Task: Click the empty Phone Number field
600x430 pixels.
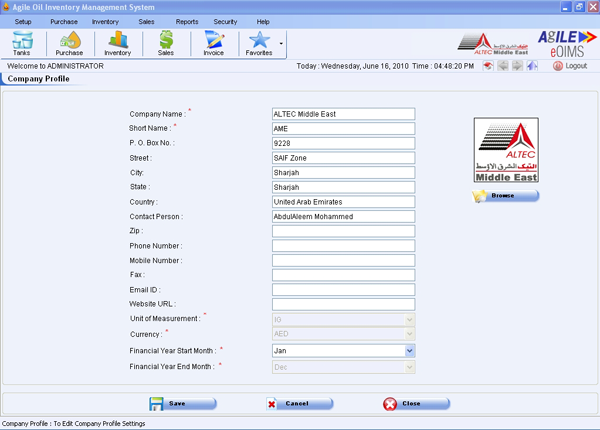Action: (343, 246)
